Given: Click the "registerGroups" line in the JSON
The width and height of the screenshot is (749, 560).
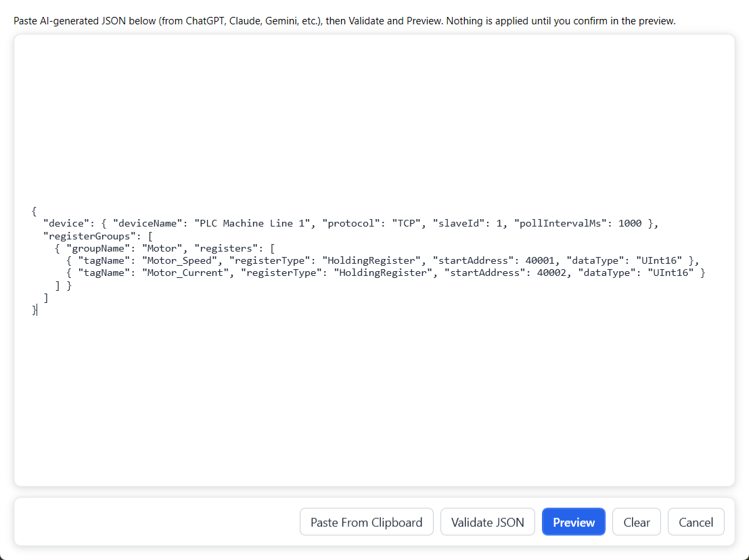Looking at the screenshot, I should (x=98, y=236).
